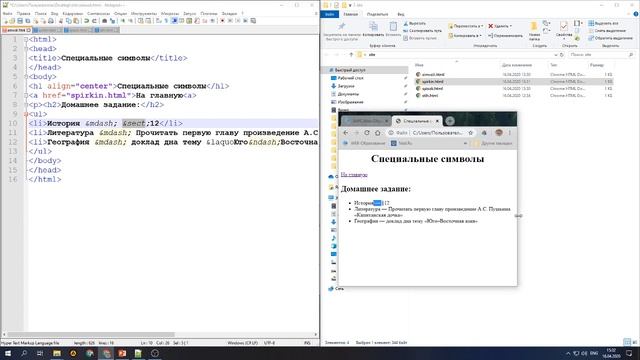Open the Переместить в dropdown in Explorer

pos(466,26)
